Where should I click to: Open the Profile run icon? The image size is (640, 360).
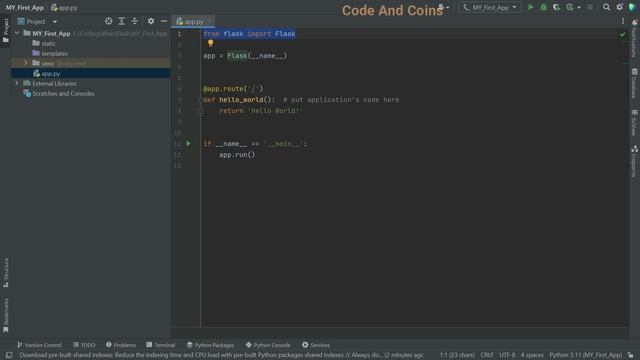(570, 7)
